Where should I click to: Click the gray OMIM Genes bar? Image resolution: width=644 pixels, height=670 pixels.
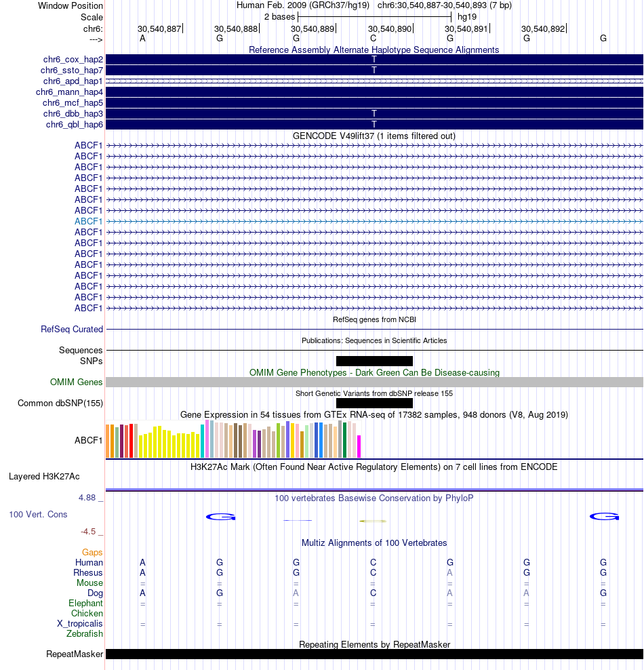click(x=374, y=382)
